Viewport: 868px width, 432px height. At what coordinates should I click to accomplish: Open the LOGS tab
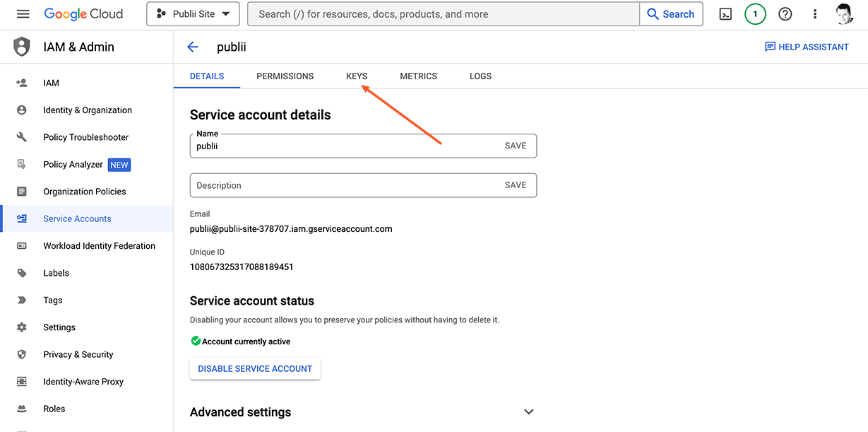tap(480, 76)
